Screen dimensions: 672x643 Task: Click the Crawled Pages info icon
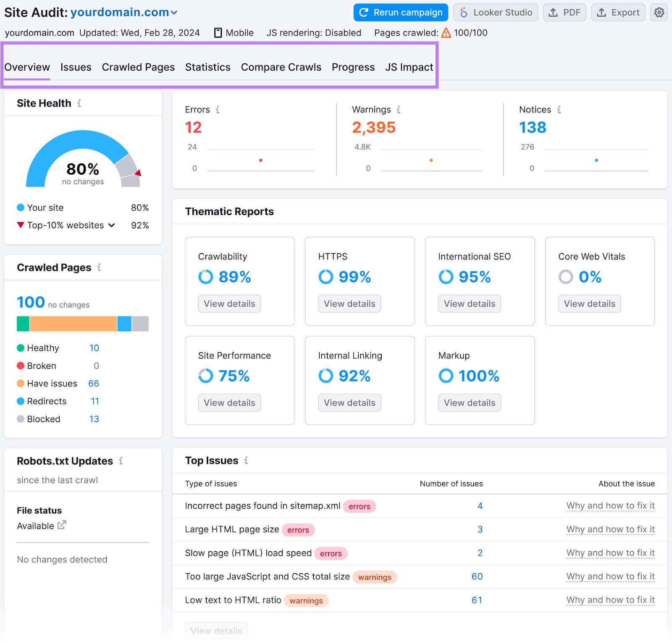(x=99, y=268)
